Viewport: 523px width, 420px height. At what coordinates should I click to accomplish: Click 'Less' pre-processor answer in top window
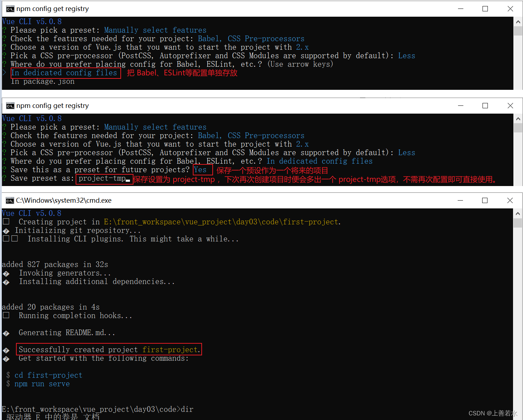(407, 56)
